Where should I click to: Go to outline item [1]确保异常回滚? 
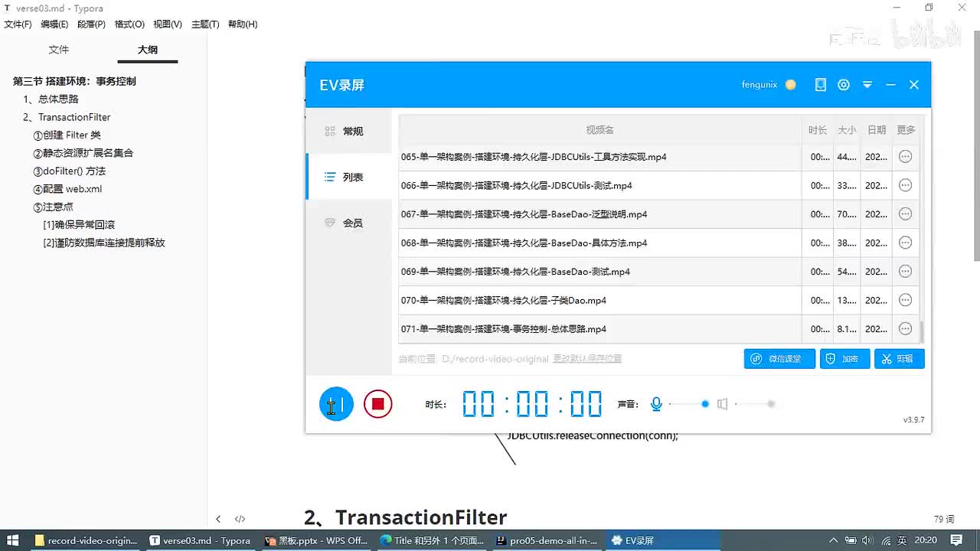coord(79,225)
